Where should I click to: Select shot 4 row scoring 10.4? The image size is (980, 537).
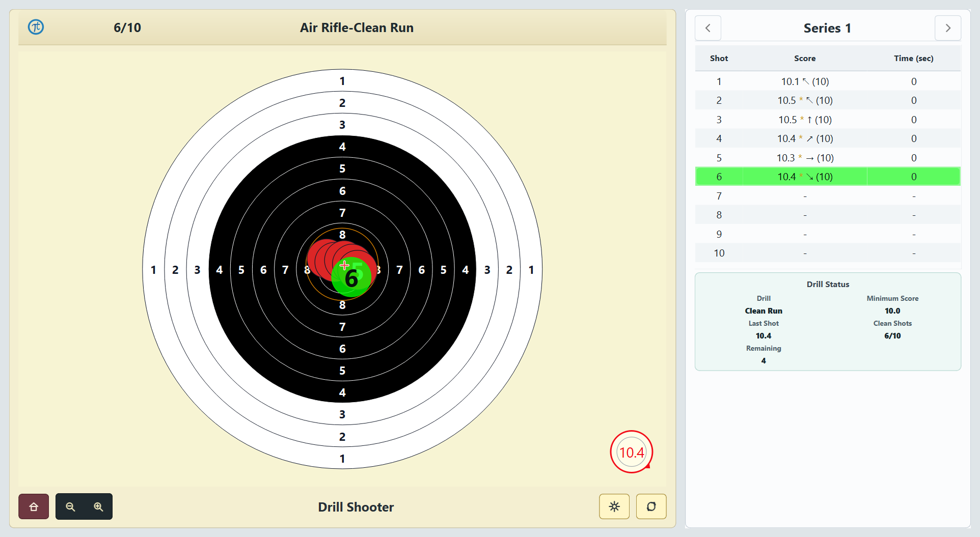(x=828, y=138)
